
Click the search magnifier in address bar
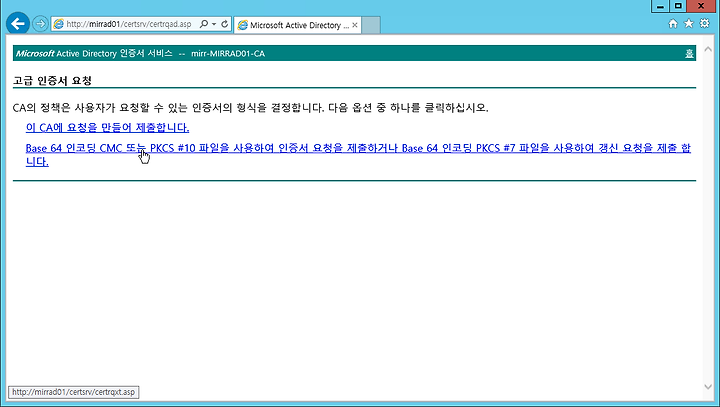click(204, 24)
